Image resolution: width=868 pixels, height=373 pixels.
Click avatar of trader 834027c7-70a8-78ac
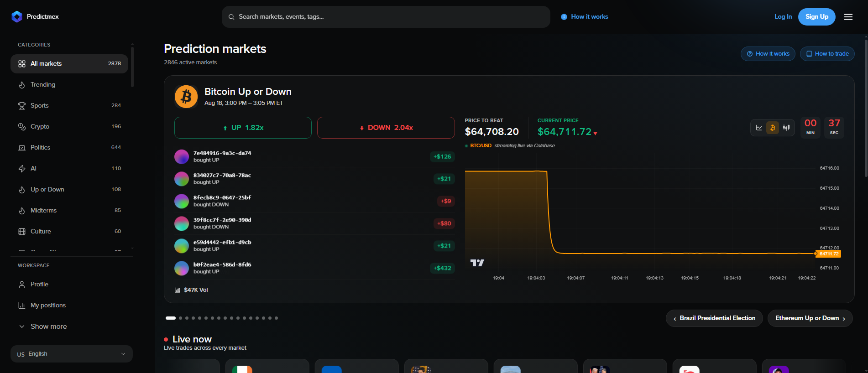click(x=182, y=179)
